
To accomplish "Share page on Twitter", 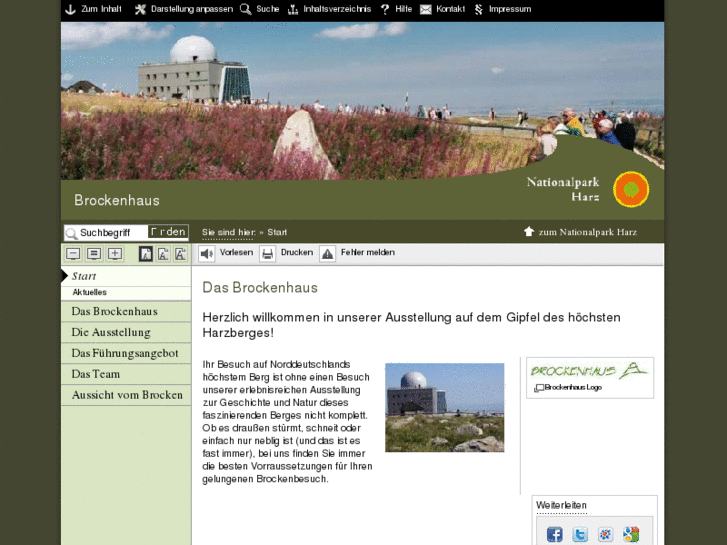I will point(580,534).
